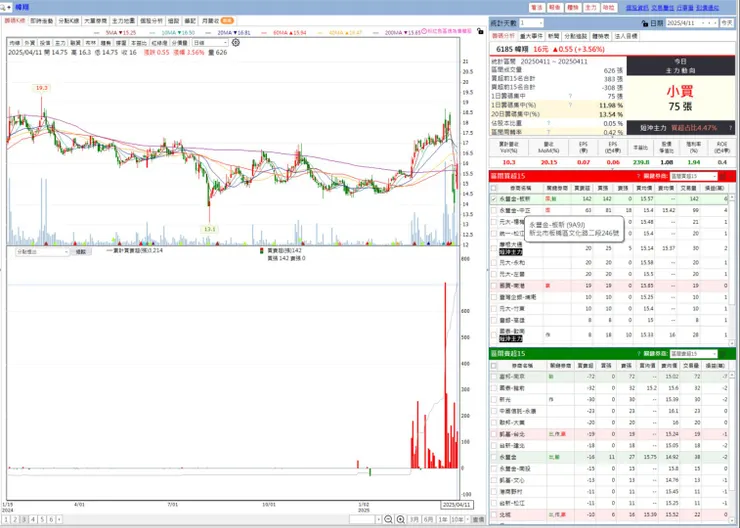Viewport: 740px width, 528px height.
Task: Open the chart settings gear icon
Action: (235, 42)
